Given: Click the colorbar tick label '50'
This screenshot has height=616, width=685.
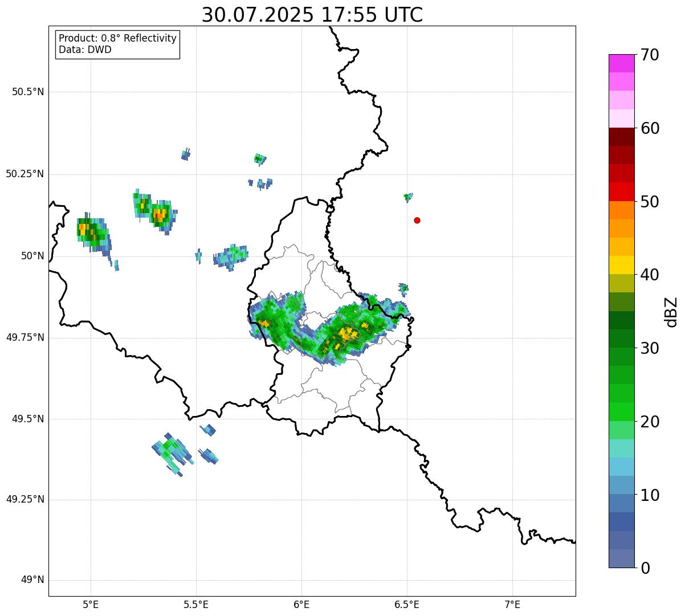Looking at the screenshot, I should pos(650,202).
